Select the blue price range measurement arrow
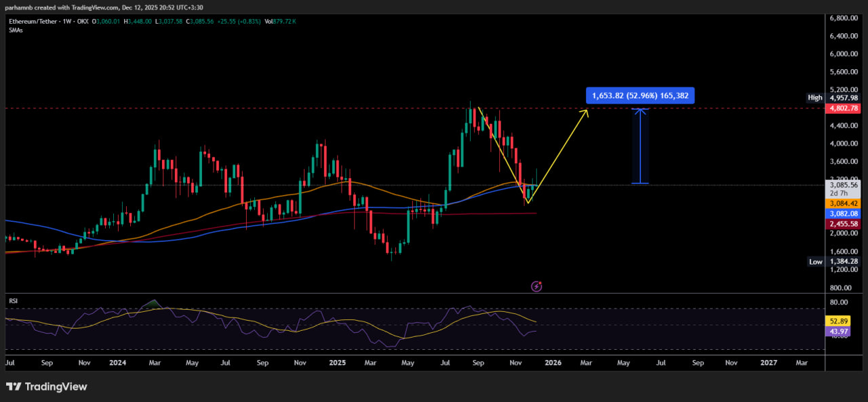Screen dimensions: 868x402 [x=640, y=146]
